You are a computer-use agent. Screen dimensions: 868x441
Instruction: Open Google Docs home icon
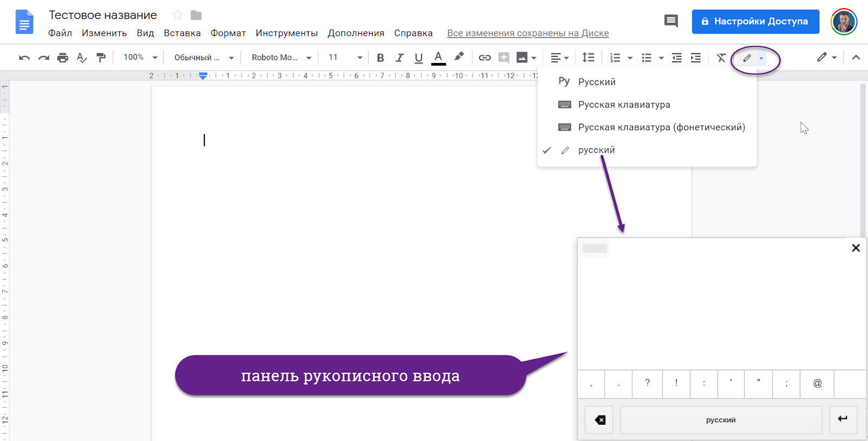pyautogui.click(x=24, y=22)
